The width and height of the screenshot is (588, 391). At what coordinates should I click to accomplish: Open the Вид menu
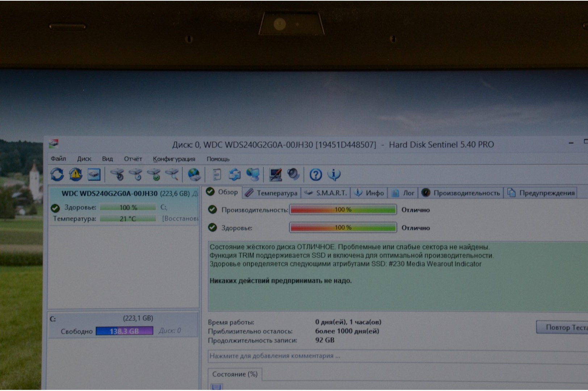click(x=108, y=159)
